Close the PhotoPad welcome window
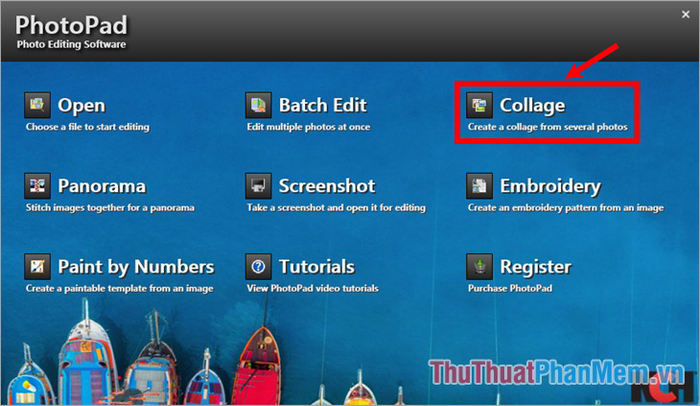Image resolution: width=700 pixels, height=406 pixels. (686, 15)
